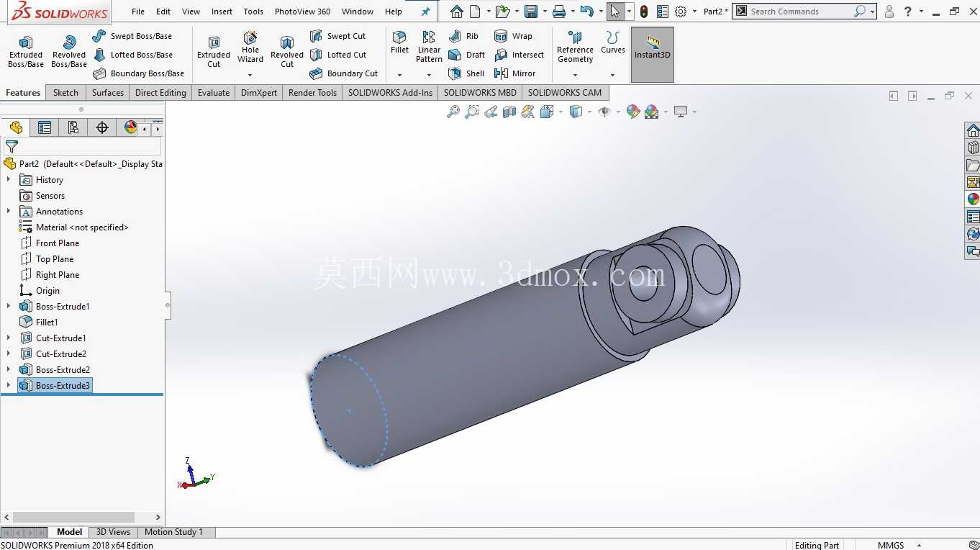The width and height of the screenshot is (980, 550).
Task: Pin the menu bar
Action: coord(425,12)
